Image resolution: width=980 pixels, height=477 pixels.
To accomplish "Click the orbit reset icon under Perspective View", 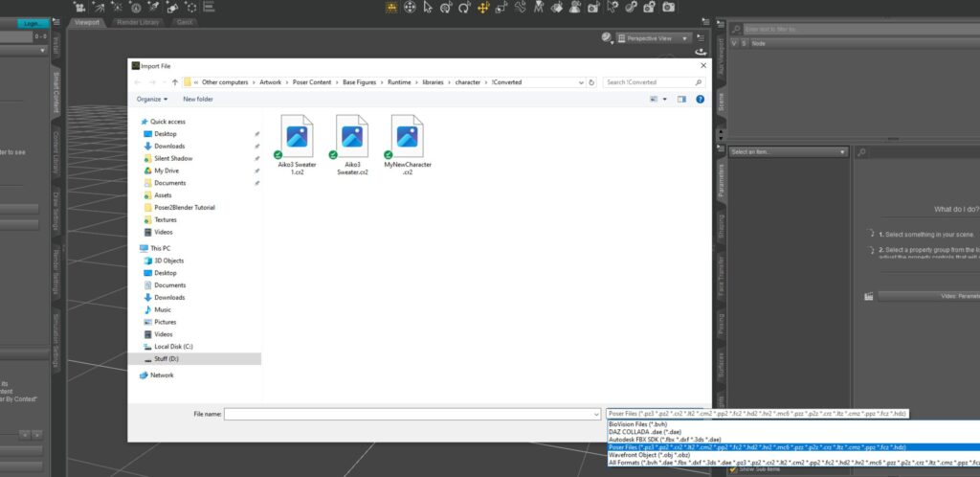I will 702,52.
